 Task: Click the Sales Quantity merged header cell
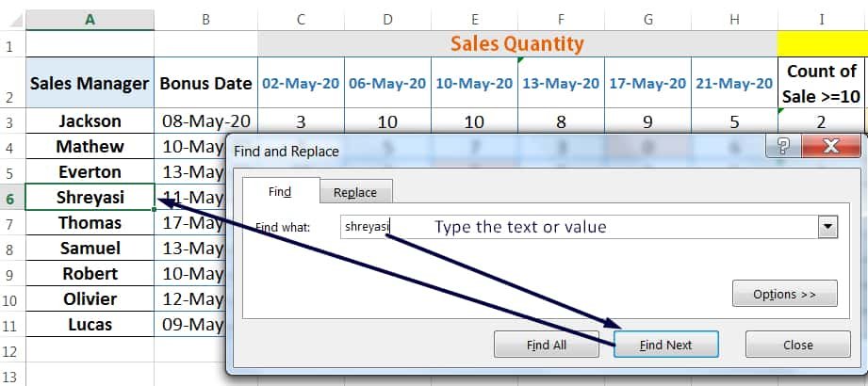click(x=517, y=44)
